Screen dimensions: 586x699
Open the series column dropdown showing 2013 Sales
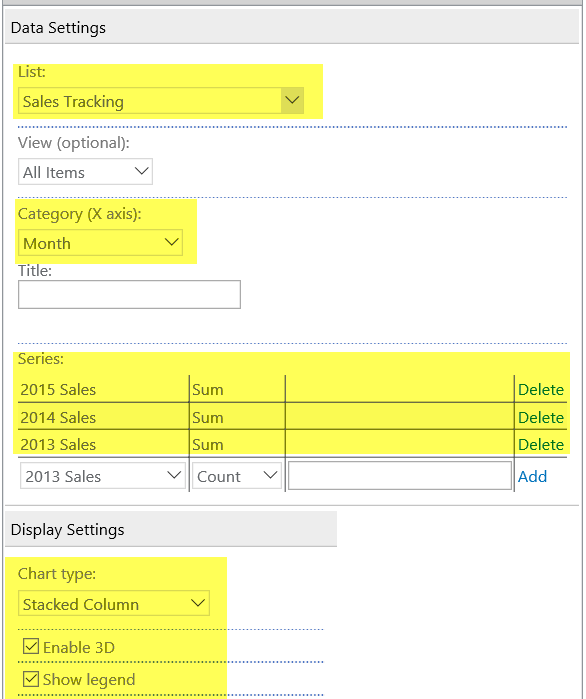[102, 476]
